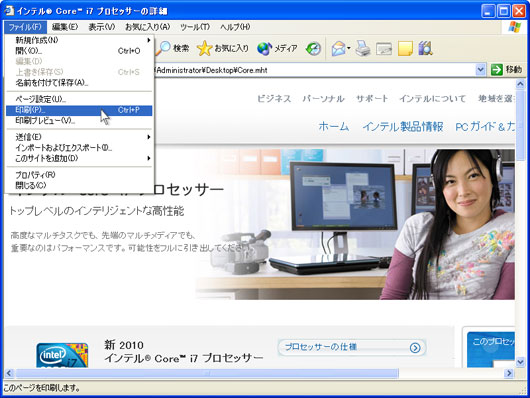Choose 開く(O)... from File menu

79,51
